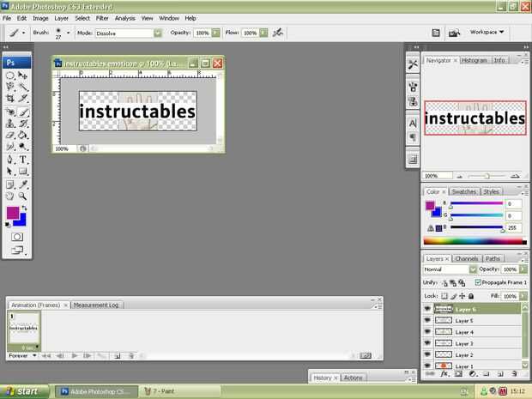Select the Move tool
Viewport: 532px width, 399px height.
click(x=22, y=76)
